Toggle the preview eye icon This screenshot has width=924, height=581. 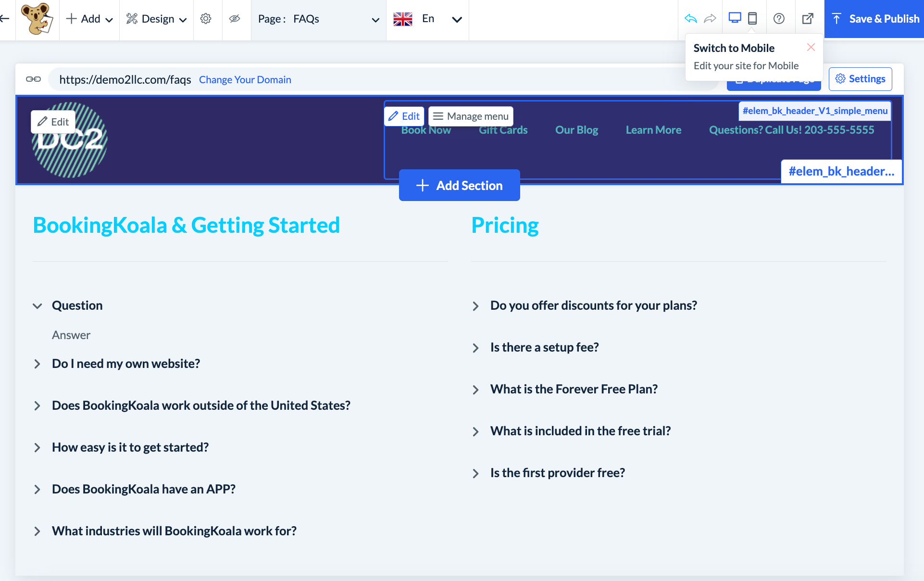tap(235, 19)
